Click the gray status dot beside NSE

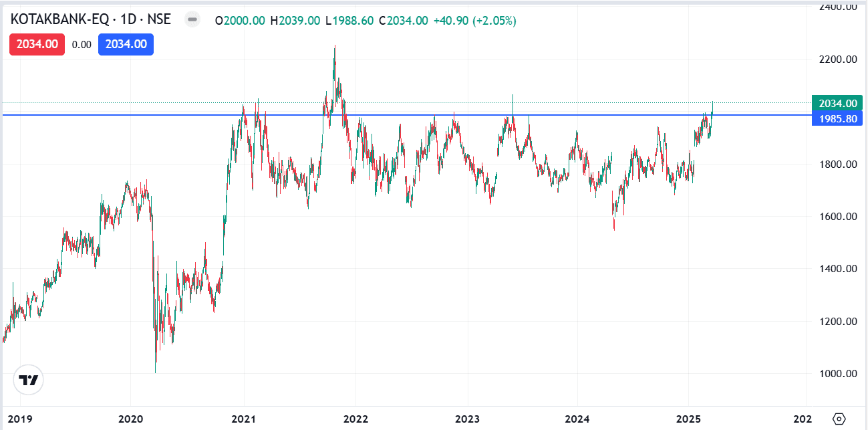click(192, 20)
